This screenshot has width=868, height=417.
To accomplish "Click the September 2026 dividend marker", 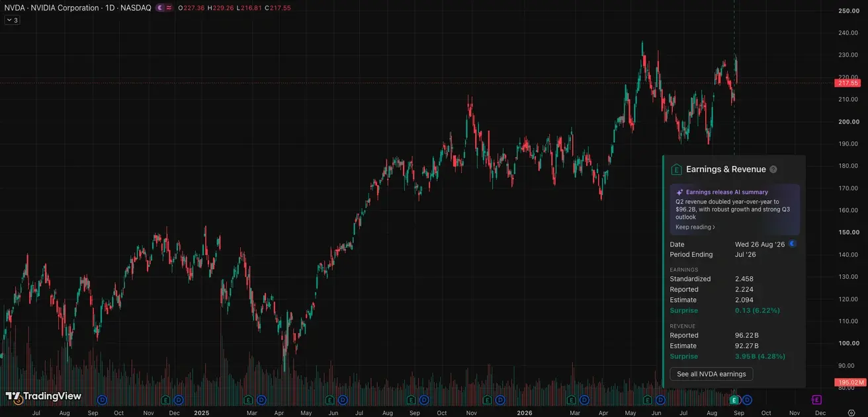I will tap(748, 400).
